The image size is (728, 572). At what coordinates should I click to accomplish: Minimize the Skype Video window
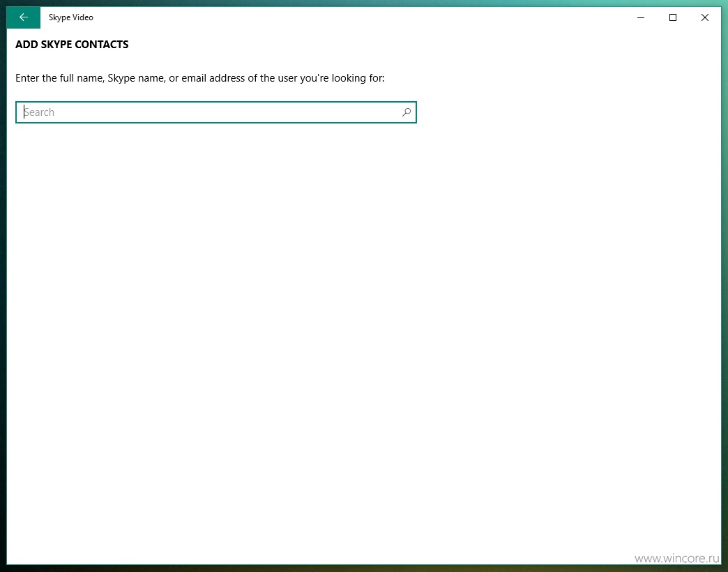pos(641,17)
